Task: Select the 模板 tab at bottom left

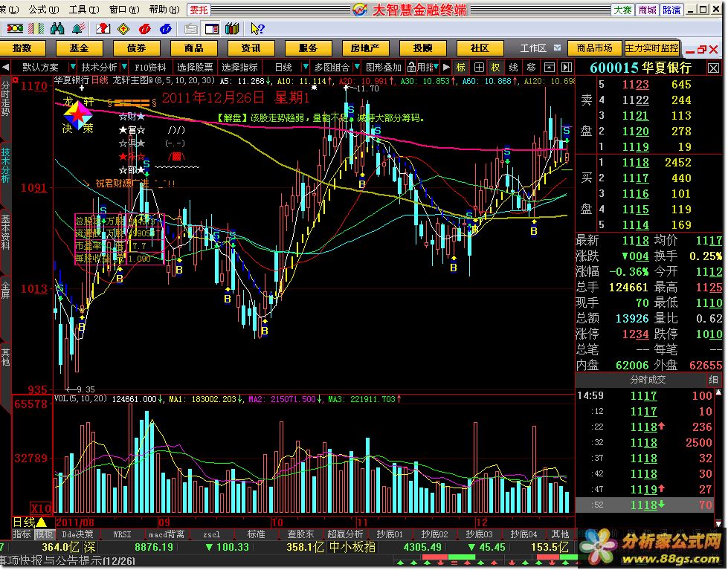Action: pyautogui.click(x=44, y=534)
